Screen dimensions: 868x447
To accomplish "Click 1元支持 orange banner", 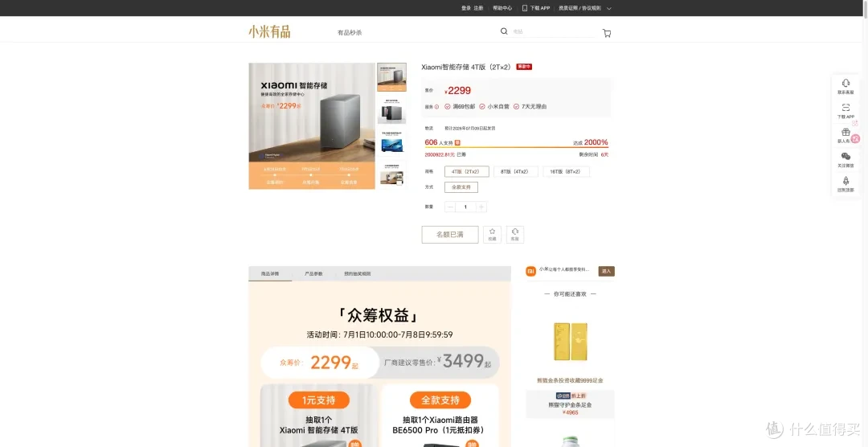I will (319, 400).
